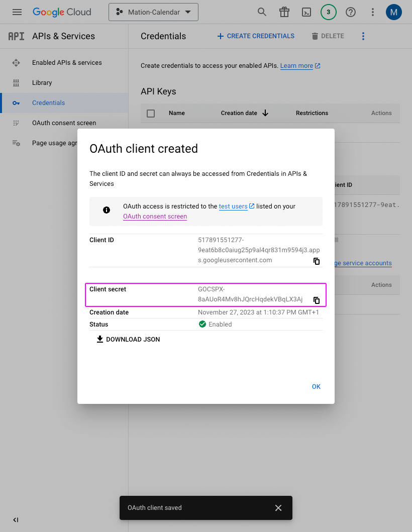Click the Credentials key icon
The width and height of the screenshot is (412, 532).
click(x=16, y=103)
